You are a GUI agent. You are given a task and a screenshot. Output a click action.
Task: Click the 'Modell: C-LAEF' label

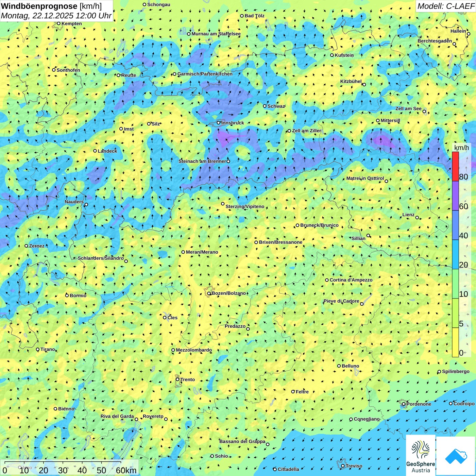(445, 6)
